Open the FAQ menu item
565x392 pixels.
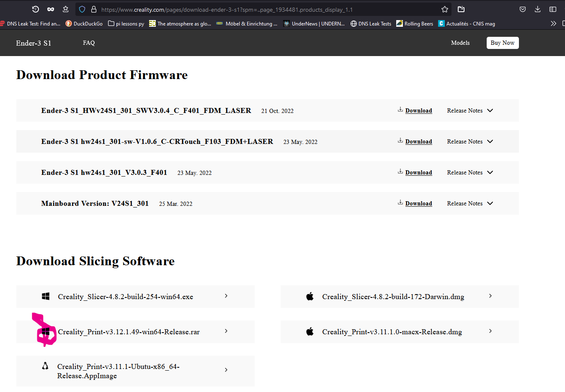click(89, 43)
